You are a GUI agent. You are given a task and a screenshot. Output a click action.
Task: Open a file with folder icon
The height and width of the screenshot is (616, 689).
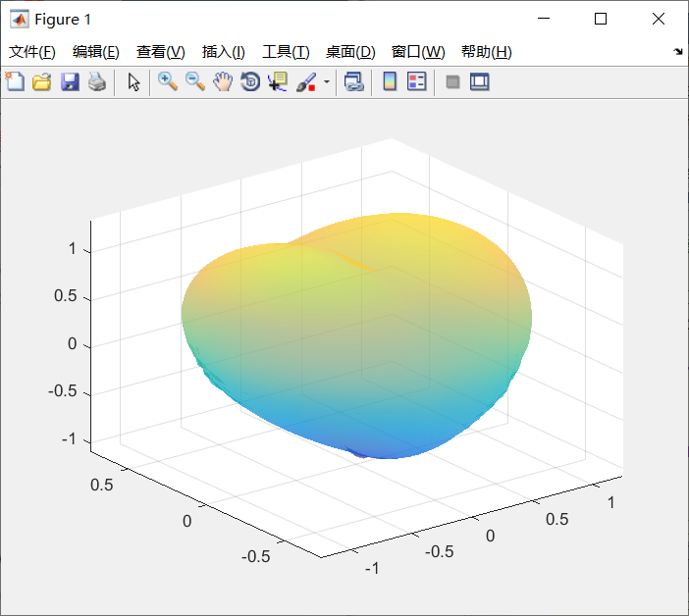42,81
